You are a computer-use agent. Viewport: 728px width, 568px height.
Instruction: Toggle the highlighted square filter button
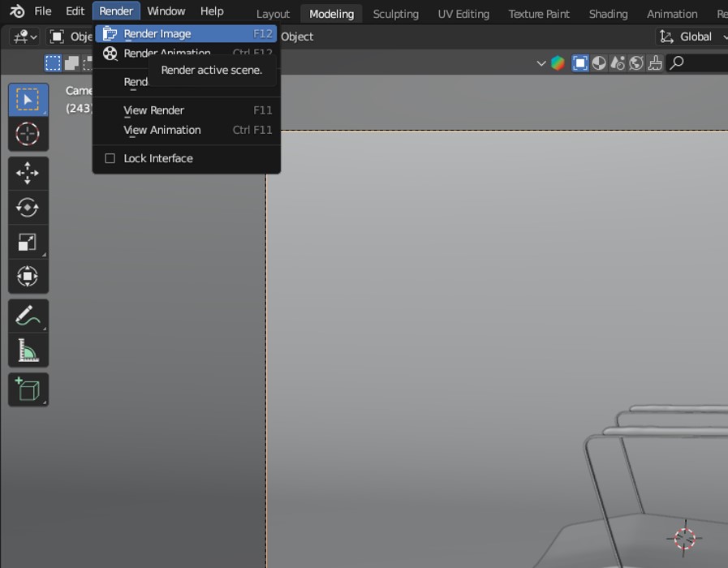tap(579, 63)
